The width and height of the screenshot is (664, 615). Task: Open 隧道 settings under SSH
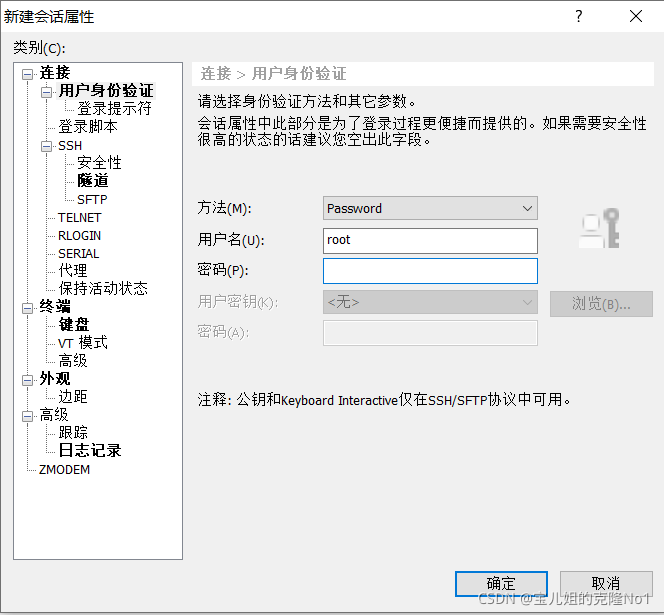[93, 180]
